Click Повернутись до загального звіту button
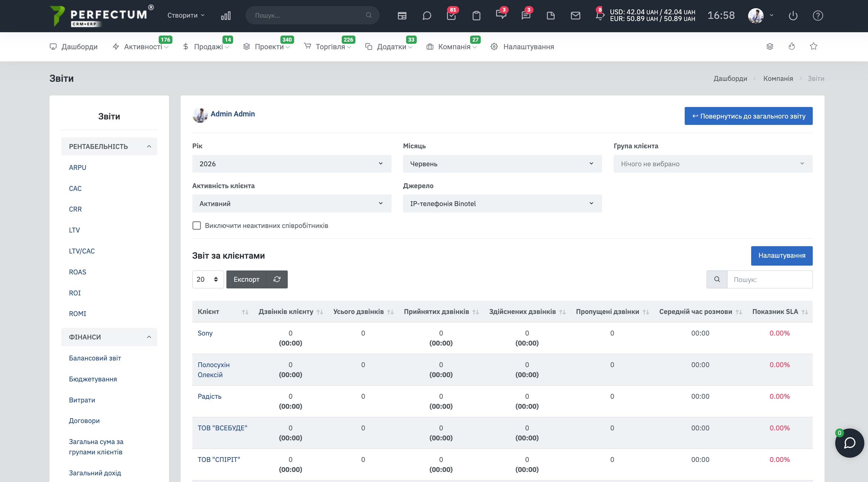Viewport: 868px width, 482px height. point(748,116)
